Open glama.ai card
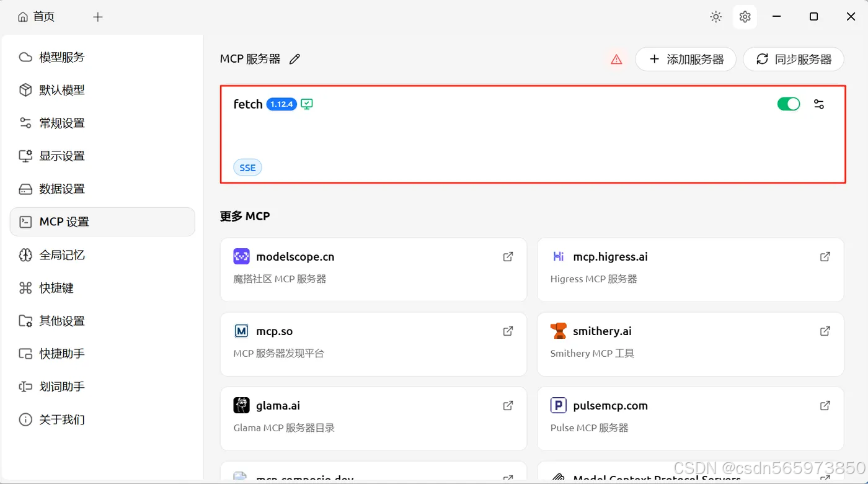Image resolution: width=868 pixels, height=484 pixels. click(x=373, y=418)
